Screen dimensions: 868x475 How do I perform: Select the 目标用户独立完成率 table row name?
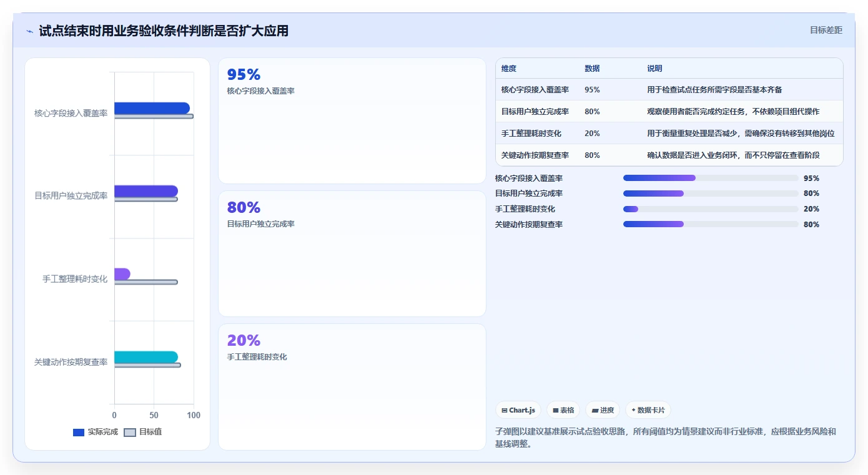pos(535,112)
